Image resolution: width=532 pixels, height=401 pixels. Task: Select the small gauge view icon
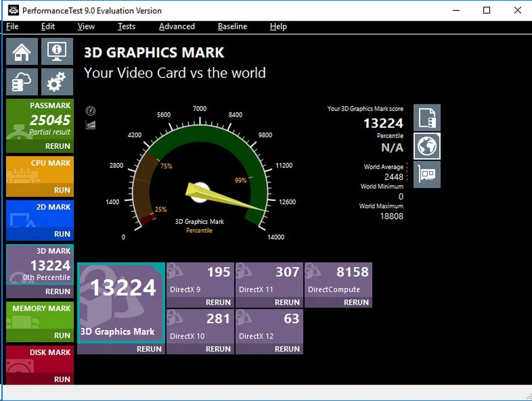coord(90,111)
